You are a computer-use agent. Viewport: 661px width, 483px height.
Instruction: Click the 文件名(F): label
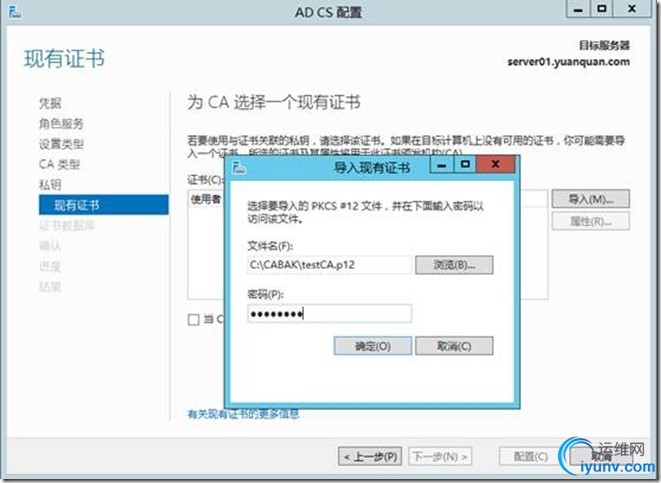click(270, 246)
